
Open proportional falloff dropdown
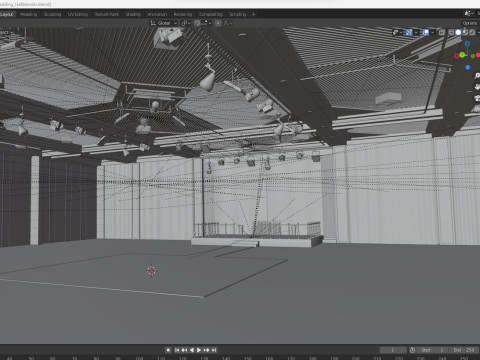coord(228,23)
